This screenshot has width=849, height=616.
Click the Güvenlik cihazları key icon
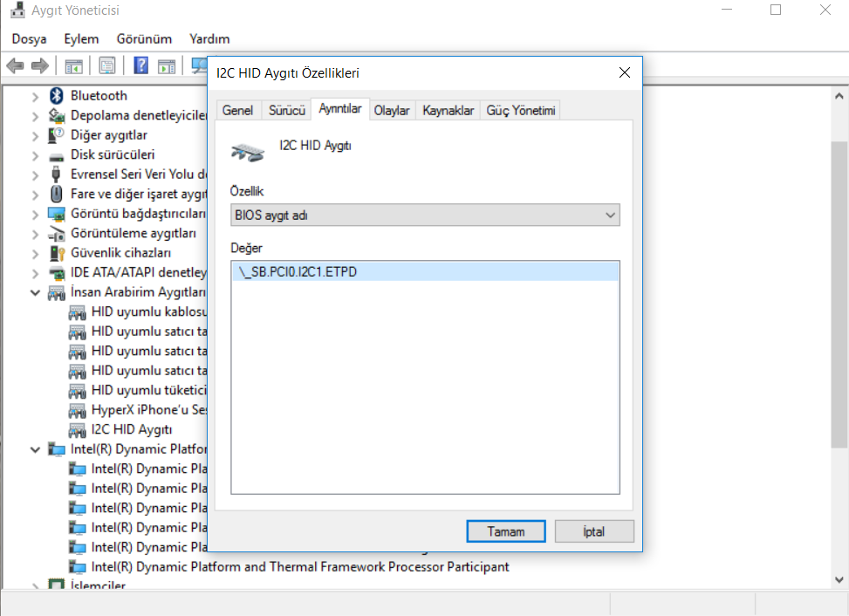click(57, 253)
